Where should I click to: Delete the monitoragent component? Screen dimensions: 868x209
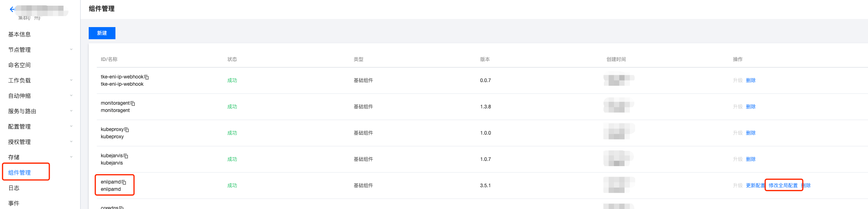click(751, 107)
